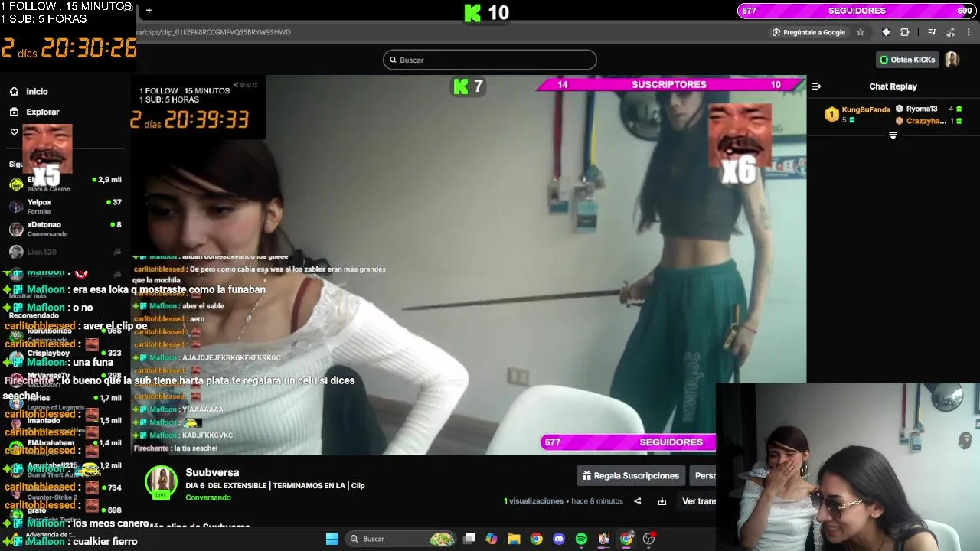The width and height of the screenshot is (980, 551).
Task: Open OBS Studio from the taskbar
Action: [x=649, y=539]
